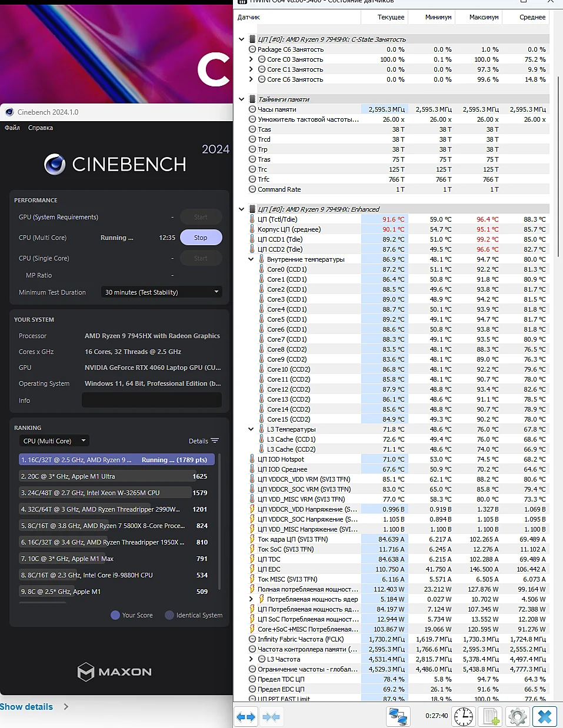This screenshot has width=563, height=728.
Task: Start logging with the document-plus icon
Action: [x=491, y=717]
